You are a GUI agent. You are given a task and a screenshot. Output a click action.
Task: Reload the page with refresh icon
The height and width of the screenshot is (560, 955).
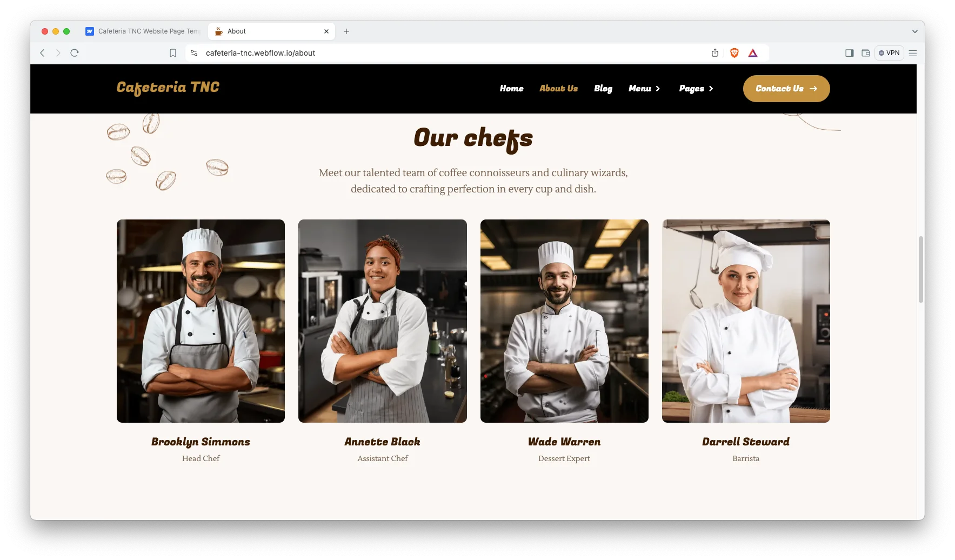point(75,53)
